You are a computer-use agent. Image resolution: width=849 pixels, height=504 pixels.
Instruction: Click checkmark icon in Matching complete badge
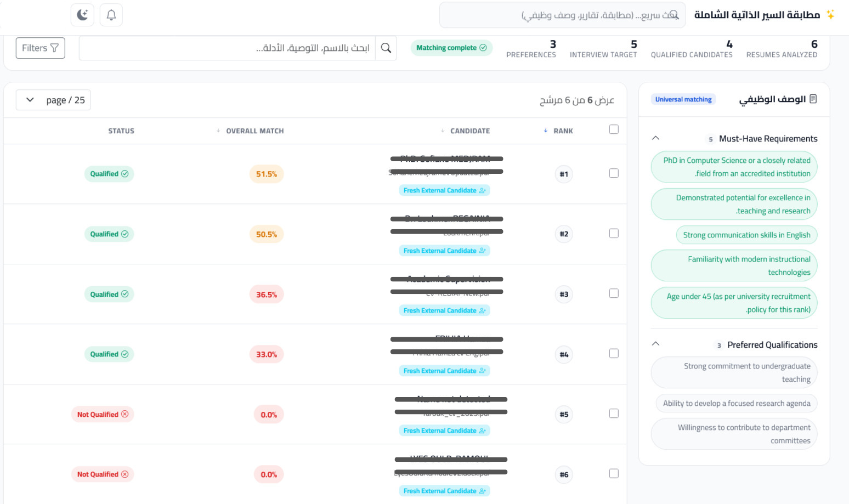click(x=483, y=48)
